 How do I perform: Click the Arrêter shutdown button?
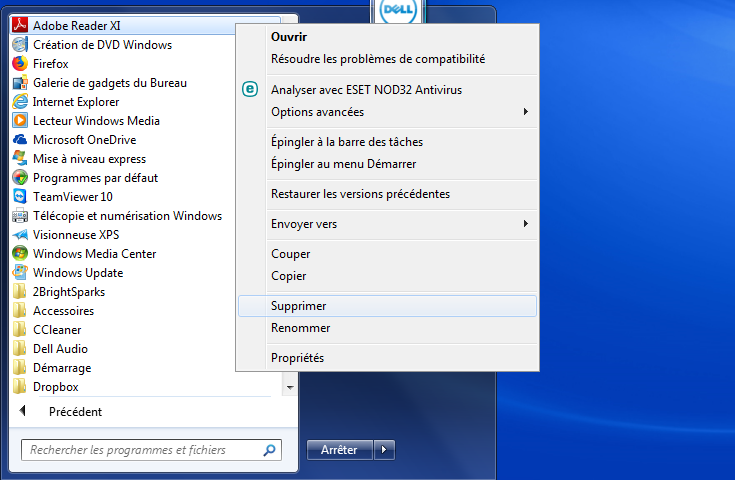[340, 450]
